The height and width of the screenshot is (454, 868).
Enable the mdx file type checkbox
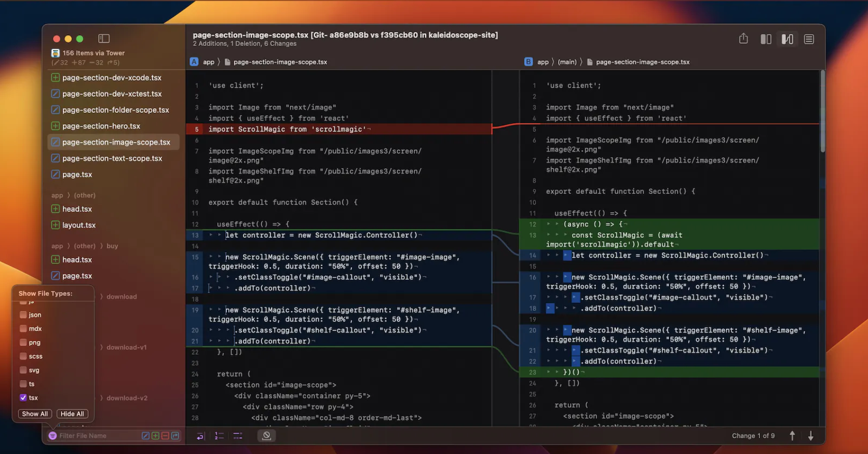pos(23,329)
